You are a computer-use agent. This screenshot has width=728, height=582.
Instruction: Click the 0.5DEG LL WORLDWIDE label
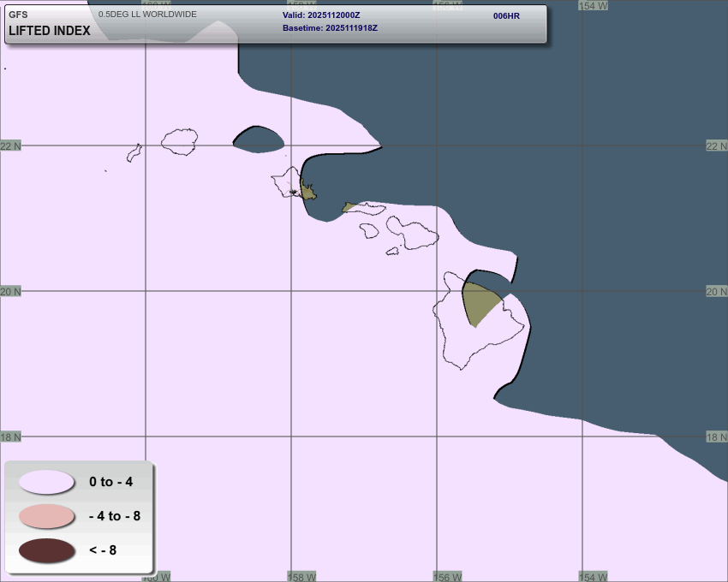pyautogui.click(x=147, y=15)
